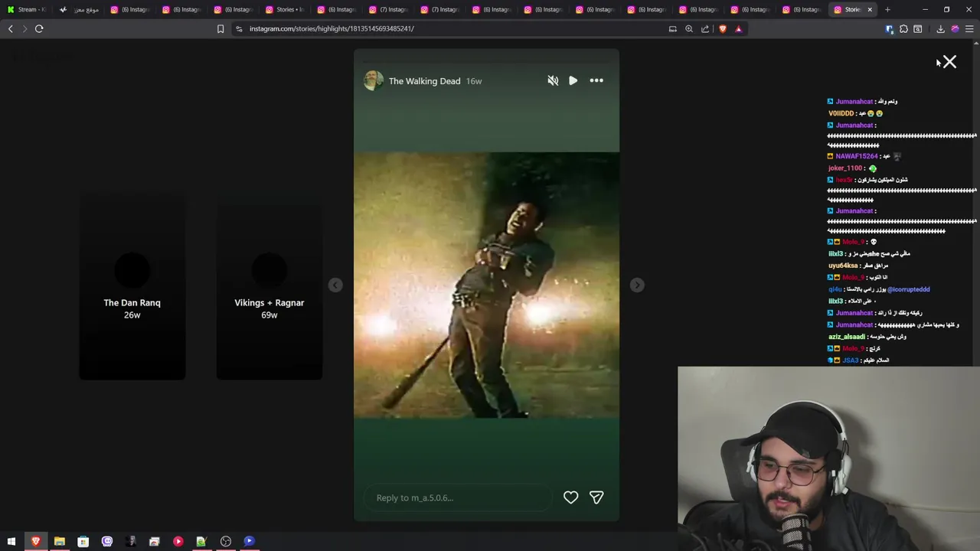980x551 pixels.
Task: Open The Walking Dead highlight title link
Action: (424, 81)
